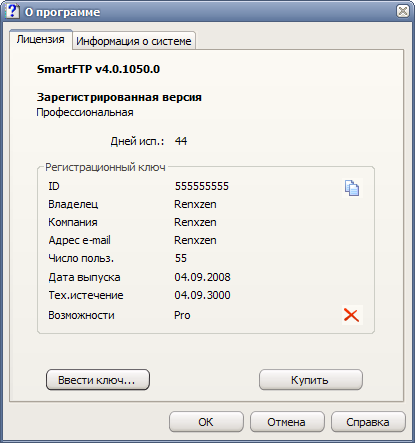Switch to the Лицензия tab

[x=40, y=39]
